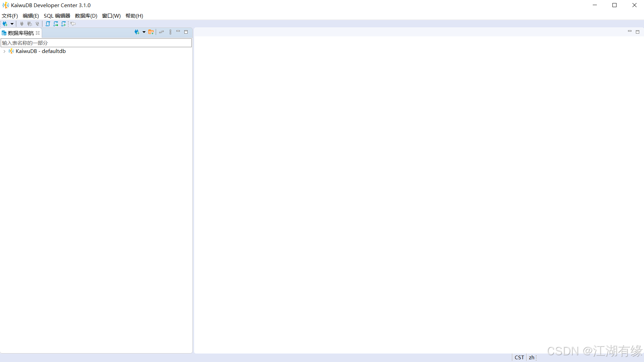Click the new connection plug icon in main toolbar

pos(5,24)
